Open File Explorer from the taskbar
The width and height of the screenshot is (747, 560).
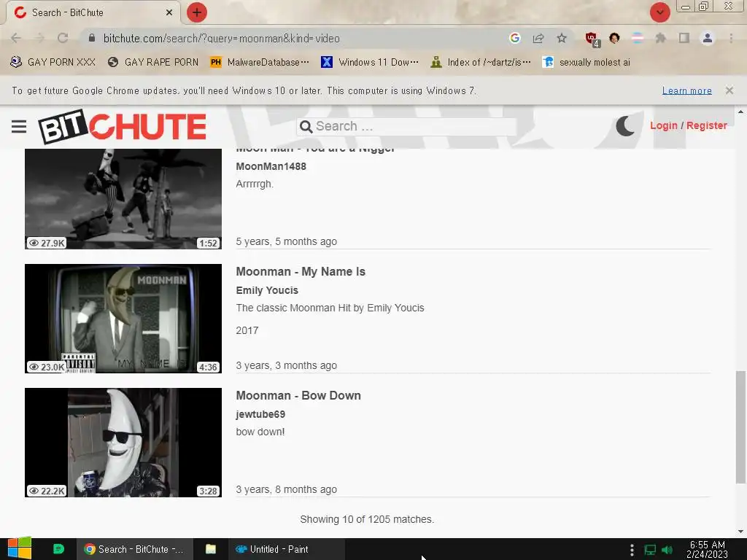pyautogui.click(x=211, y=549)
